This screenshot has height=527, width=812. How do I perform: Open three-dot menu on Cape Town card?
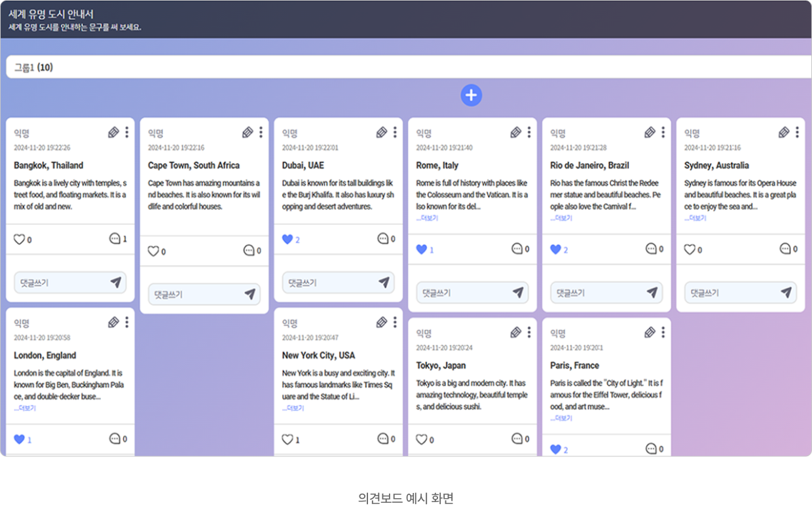point(261,133)
